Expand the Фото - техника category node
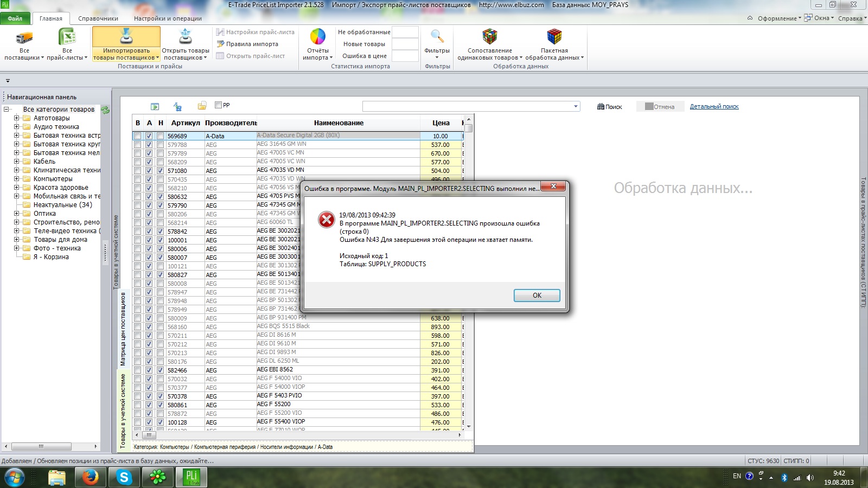 [x=17, y=248]
